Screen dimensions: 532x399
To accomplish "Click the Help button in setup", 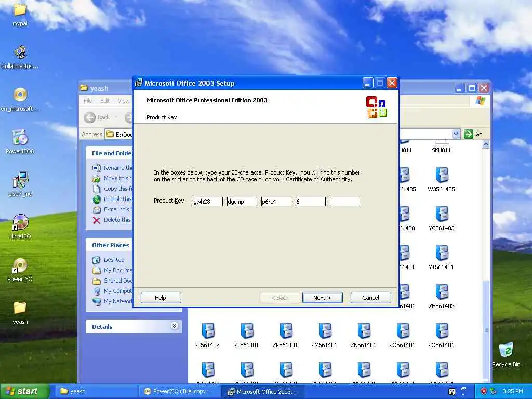I will pos(161,298).
